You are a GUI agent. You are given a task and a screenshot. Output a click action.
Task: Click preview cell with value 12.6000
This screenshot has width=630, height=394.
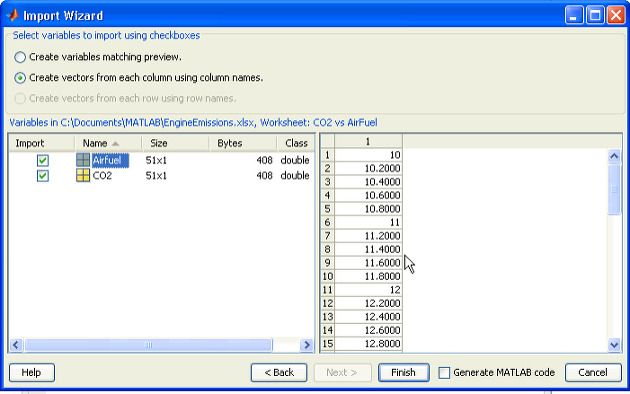[368, 330]
